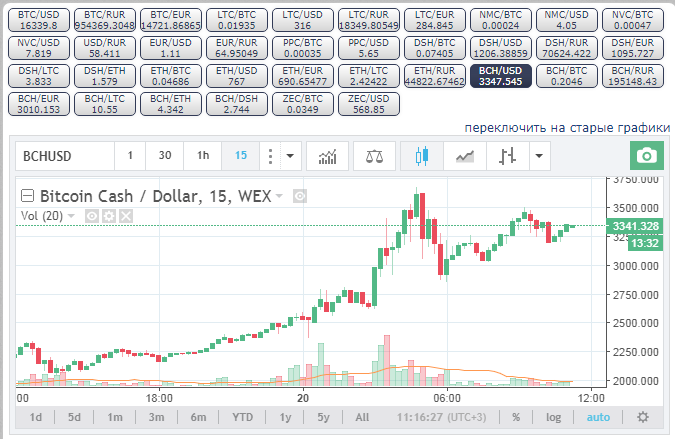675x439 pixels.
Task: Set date range to 5y
Action: 323,417
